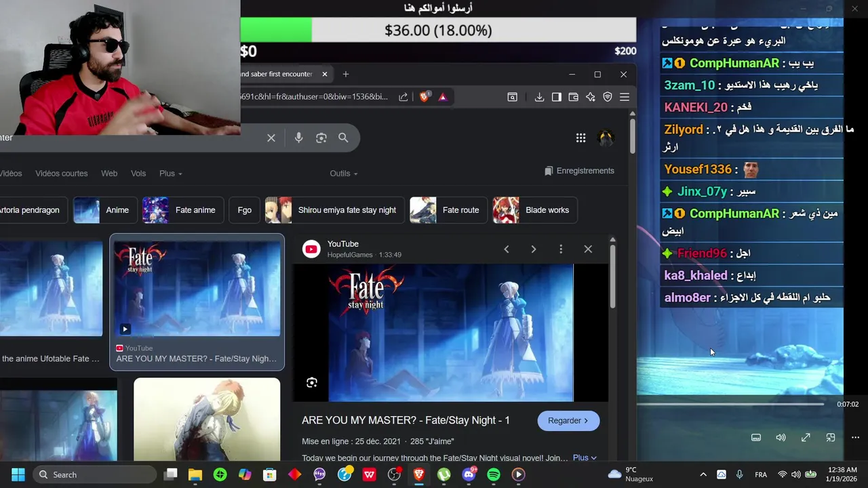The width and height of the screenshot is (868, 488).
Task: Toggle video player captions icon
Action: click(x=756, y=438)
